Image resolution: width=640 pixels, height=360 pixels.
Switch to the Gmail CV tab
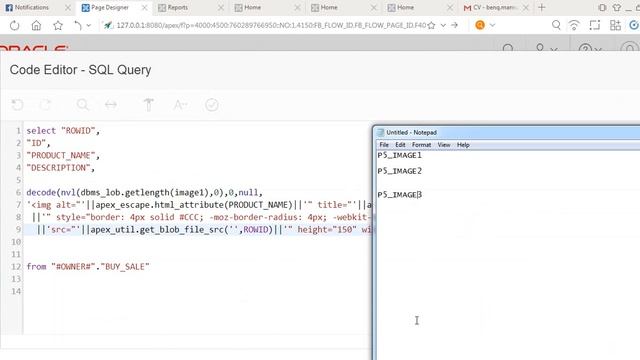[x=495, y=7]
